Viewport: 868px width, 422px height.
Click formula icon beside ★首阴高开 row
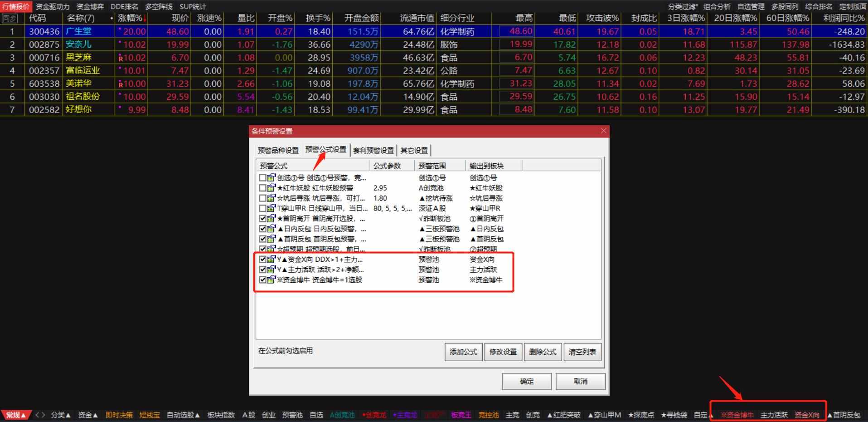(x=271, y=218)
